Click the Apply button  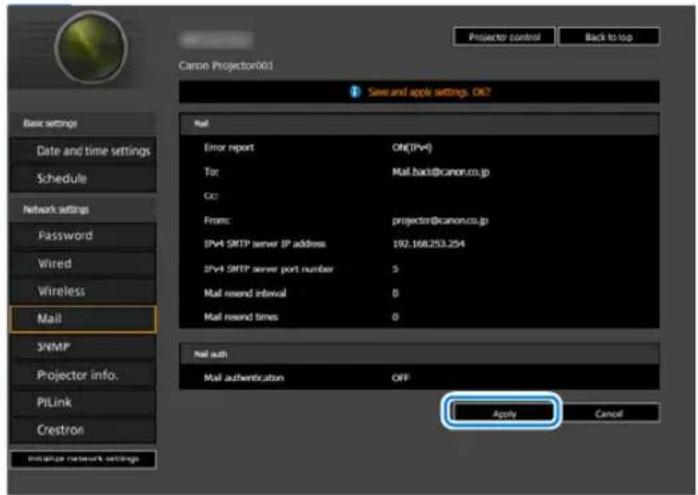coord(504,413)
